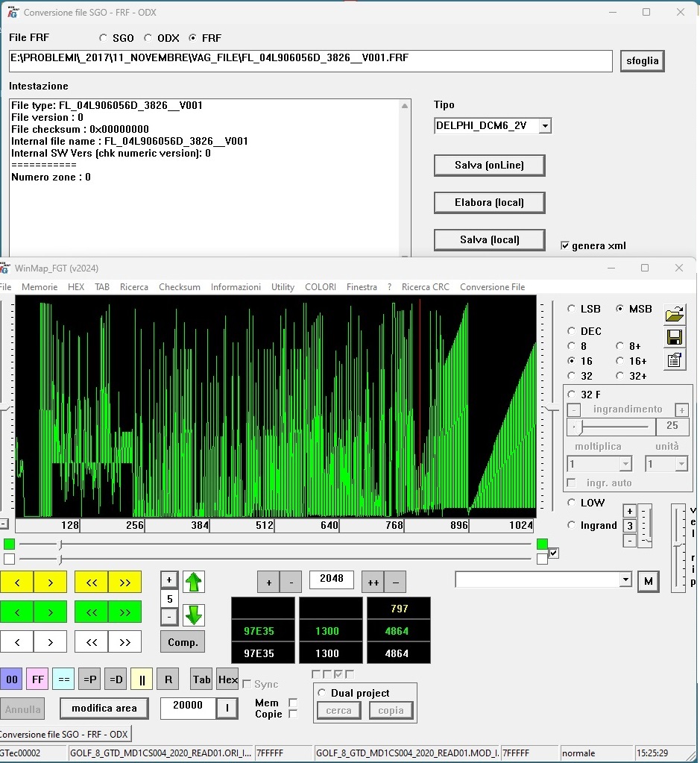
Task: Select the ODX file type radio
Action: (148, 38)
